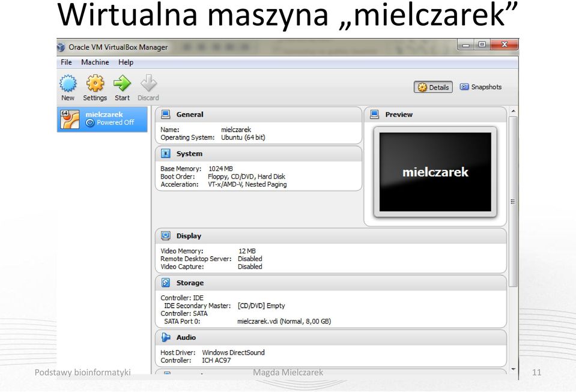Click the Storage section header
The image size is (576, 392).
[x=330, y=283]
